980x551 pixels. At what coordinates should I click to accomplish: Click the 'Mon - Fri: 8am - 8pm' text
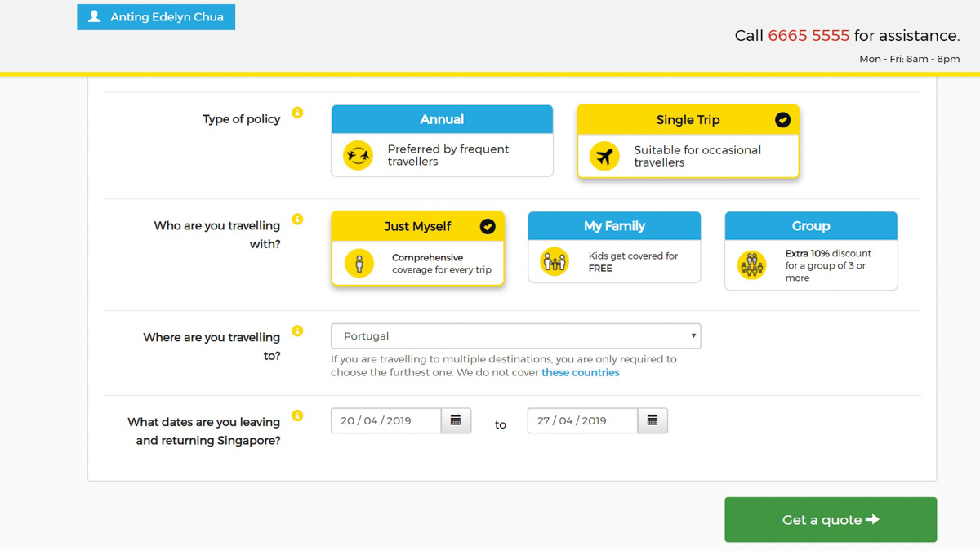click(x=909, y=59)
